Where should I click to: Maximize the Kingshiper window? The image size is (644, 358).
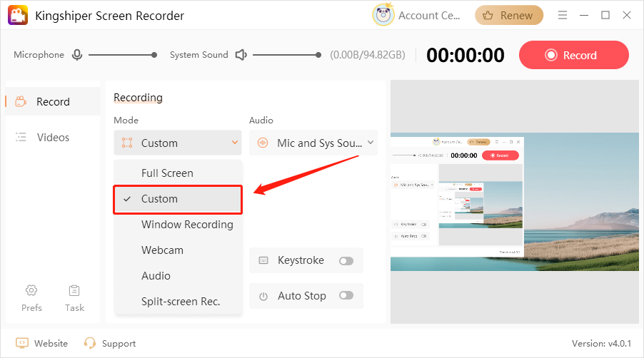coord(605,15)
